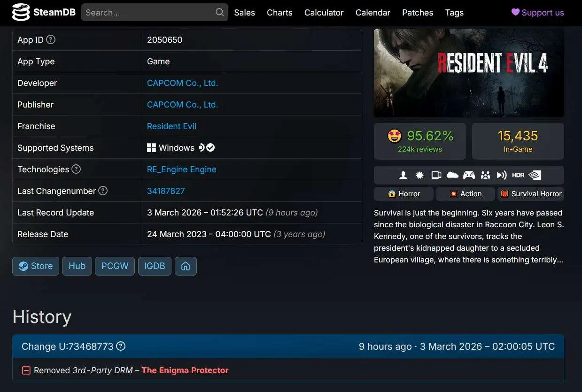The height and width of the screenshot is (392, 582).
Task: Open the Charts page
Action: tap(279, 13)
